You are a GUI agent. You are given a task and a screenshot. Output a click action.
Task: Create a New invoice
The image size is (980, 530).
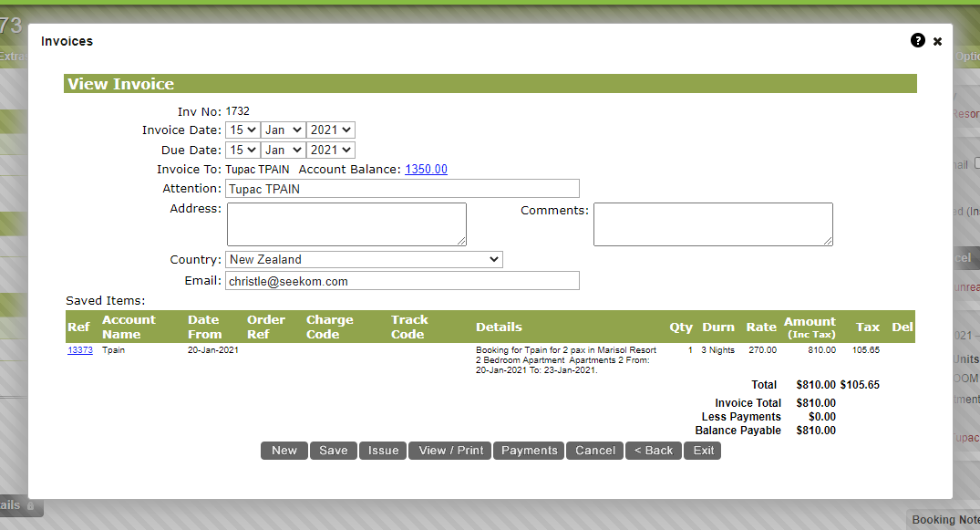(284, 450)
